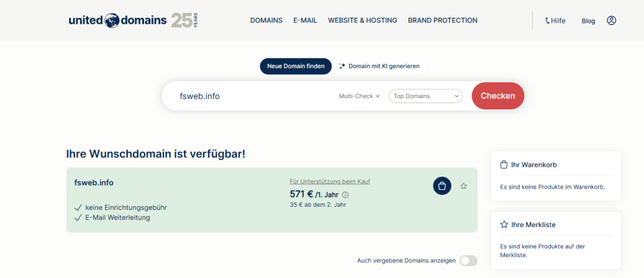
Task: Click the phone icon beside Hilfe
Action: tap(548, 21)
